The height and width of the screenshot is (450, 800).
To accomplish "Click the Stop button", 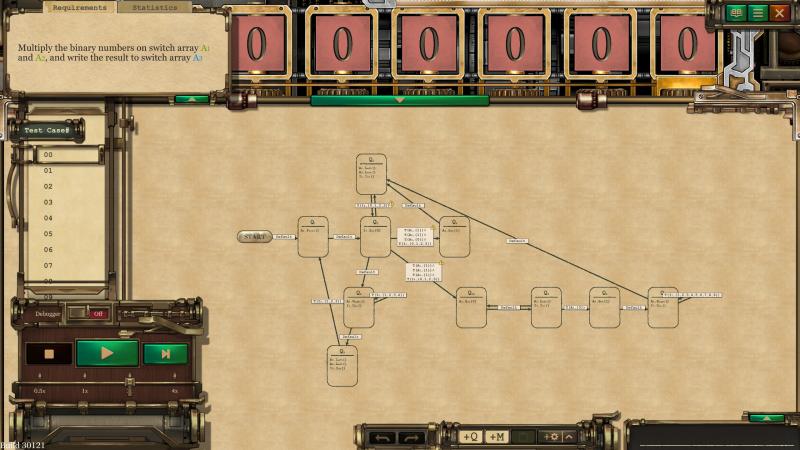I will tap(48, 353).
